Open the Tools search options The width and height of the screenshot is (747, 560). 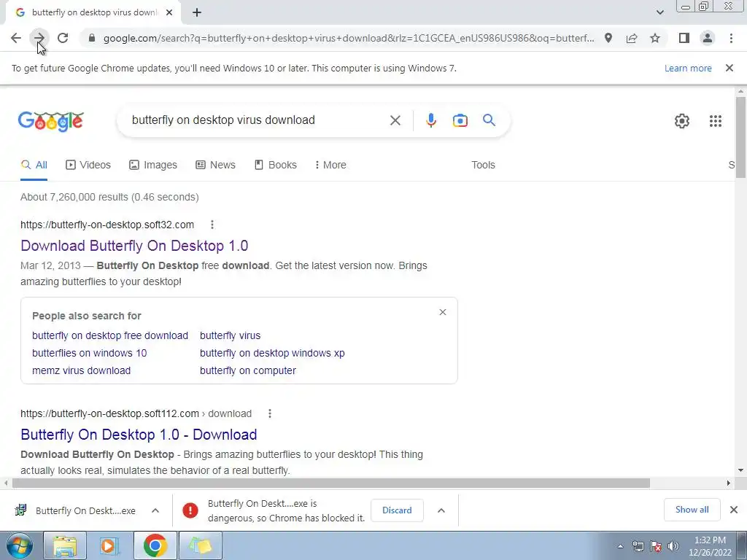[x=483, y=165]
